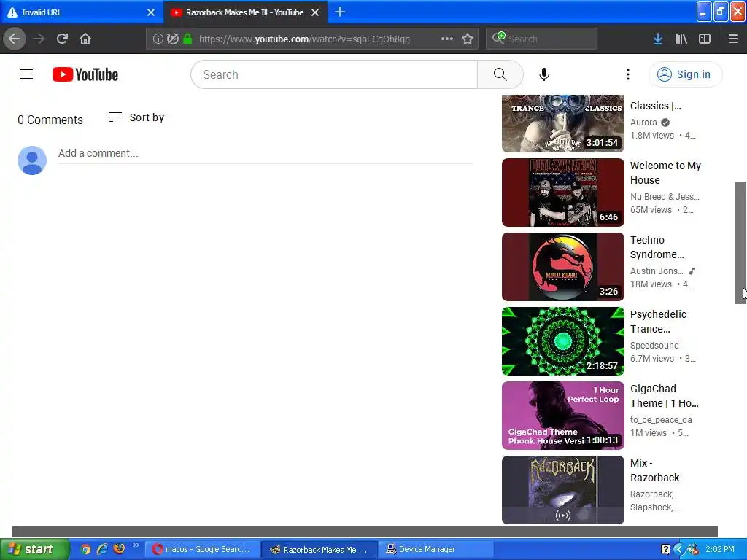Viewport: 747px width, 560px height.
Task: Open the Windows start menu
Action: pyautogui.click(x=34, y=549)
